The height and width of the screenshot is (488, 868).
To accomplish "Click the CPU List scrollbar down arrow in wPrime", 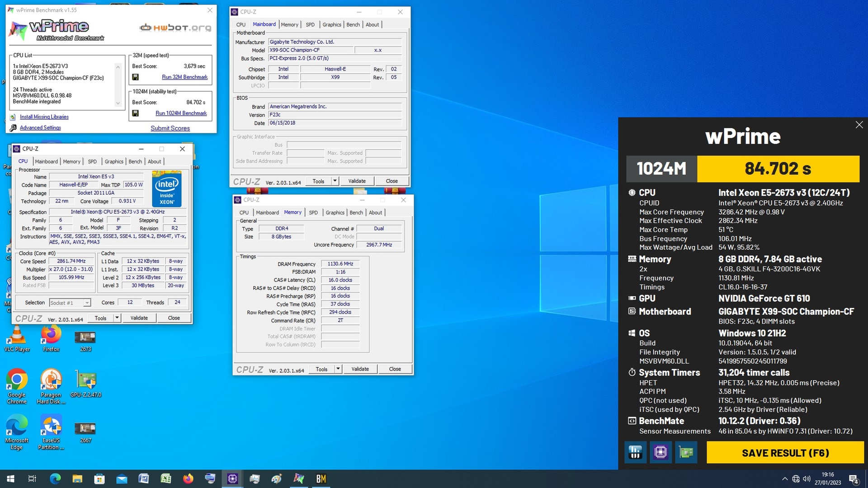I will pyautogui.click(x=118, y=103).
